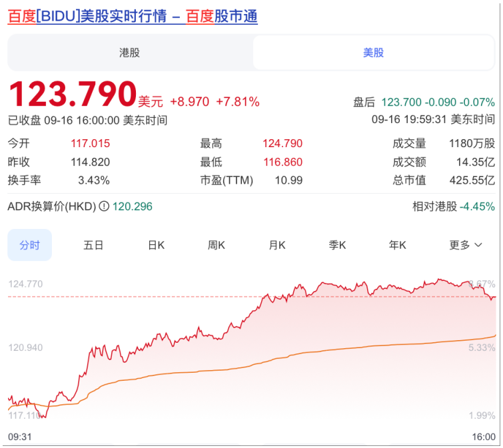Switch to 周K chart period
Screen dimensions: 503x448
pos(217,245)
